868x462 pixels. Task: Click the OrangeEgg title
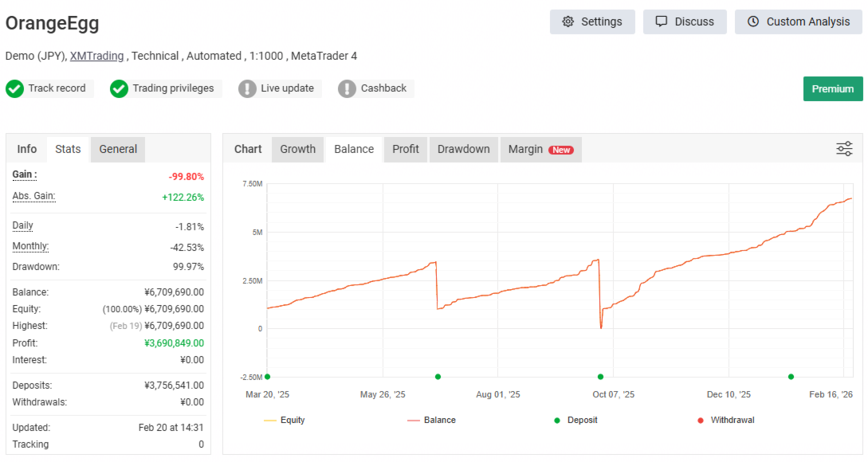tap(52, 23)
